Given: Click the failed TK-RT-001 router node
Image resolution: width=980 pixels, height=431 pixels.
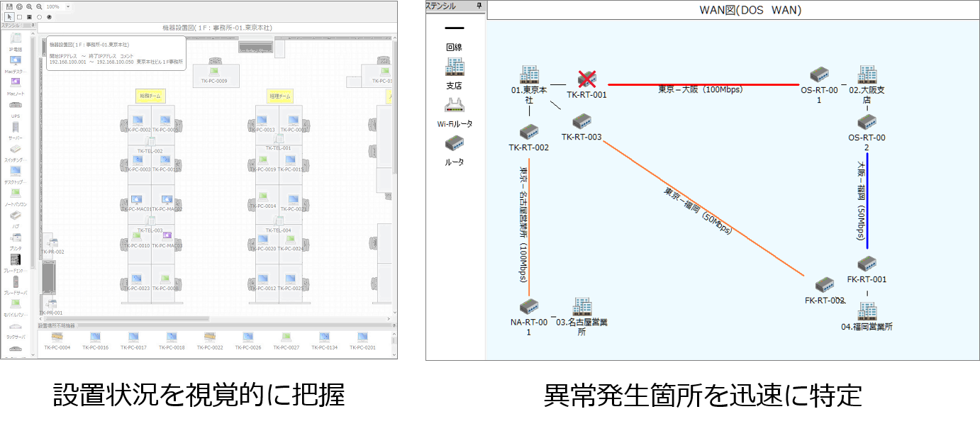Looking at the screenshot, I should click(x=586, y=79).
